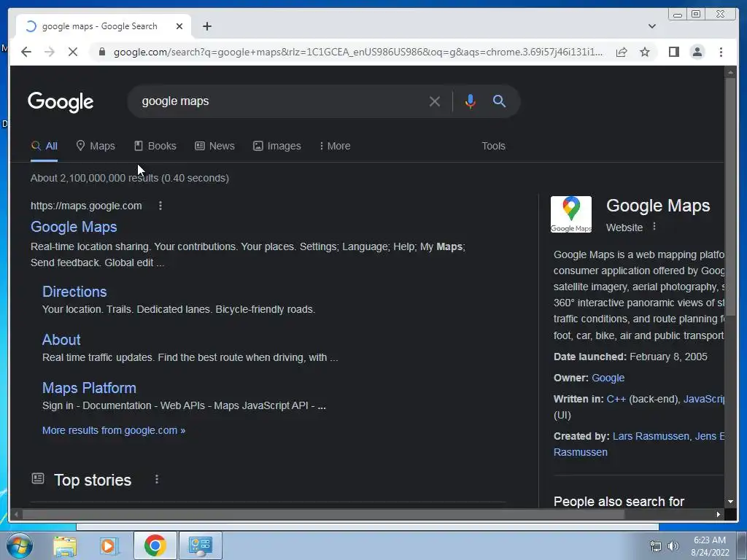Click the site lock icon in address bar
The width and height of the screenshot is (747, 560).
[101, 52]
